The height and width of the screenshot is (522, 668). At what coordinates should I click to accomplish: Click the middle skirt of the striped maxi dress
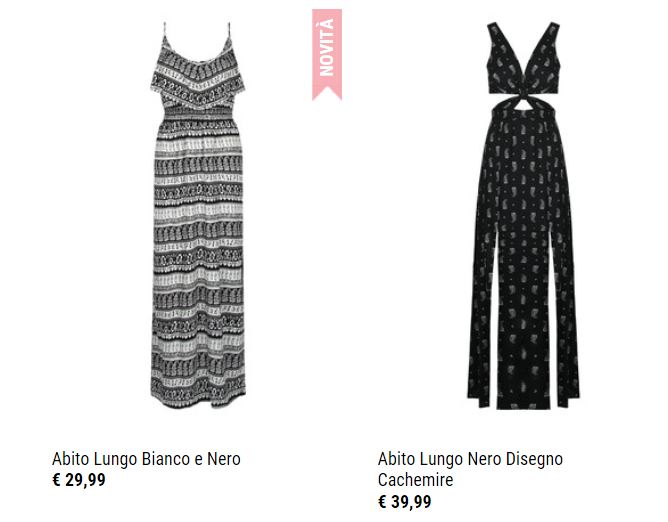[x=198, y=256]
